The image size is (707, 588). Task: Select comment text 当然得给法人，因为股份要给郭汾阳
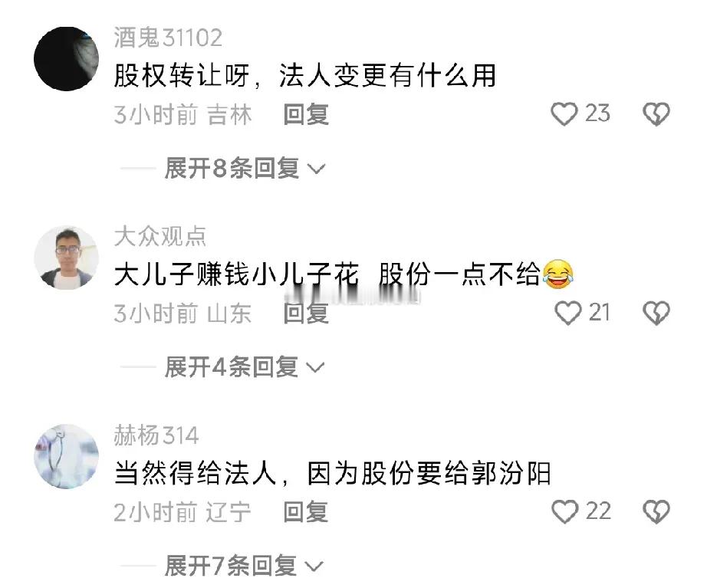[333, 473]
